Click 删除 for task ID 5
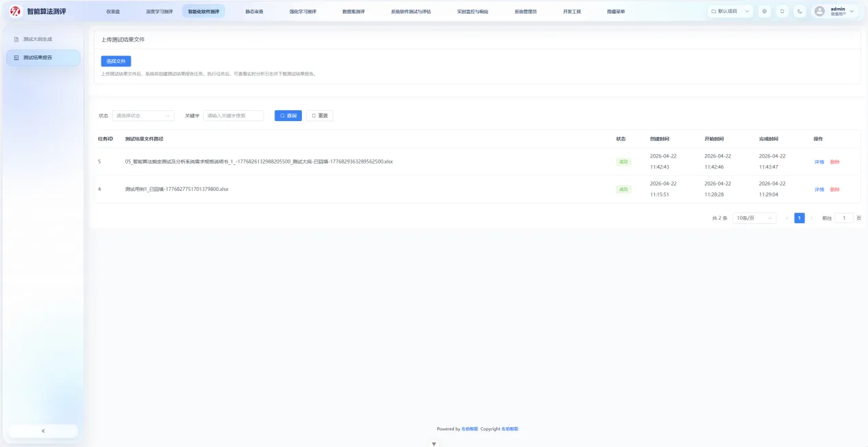 834,162
